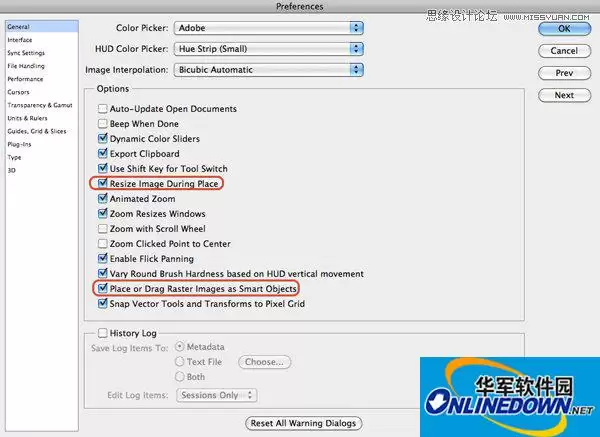Enable Auto-Update Open Documents checkbox

tap(103, 109)
